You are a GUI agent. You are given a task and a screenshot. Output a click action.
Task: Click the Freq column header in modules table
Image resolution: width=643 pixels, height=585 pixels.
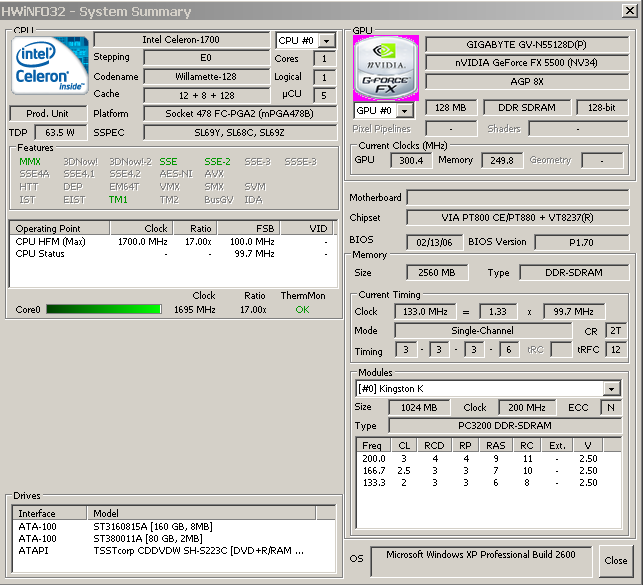(372, 445)
